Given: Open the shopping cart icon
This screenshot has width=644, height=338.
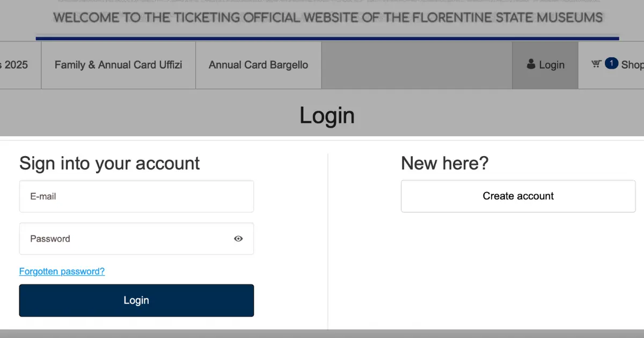Looking at the screenshot, I should point(596,64).
